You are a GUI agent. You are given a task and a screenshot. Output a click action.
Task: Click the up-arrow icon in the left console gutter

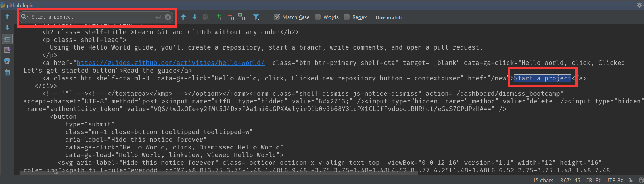pyautogui.click(x=7, y=16)
